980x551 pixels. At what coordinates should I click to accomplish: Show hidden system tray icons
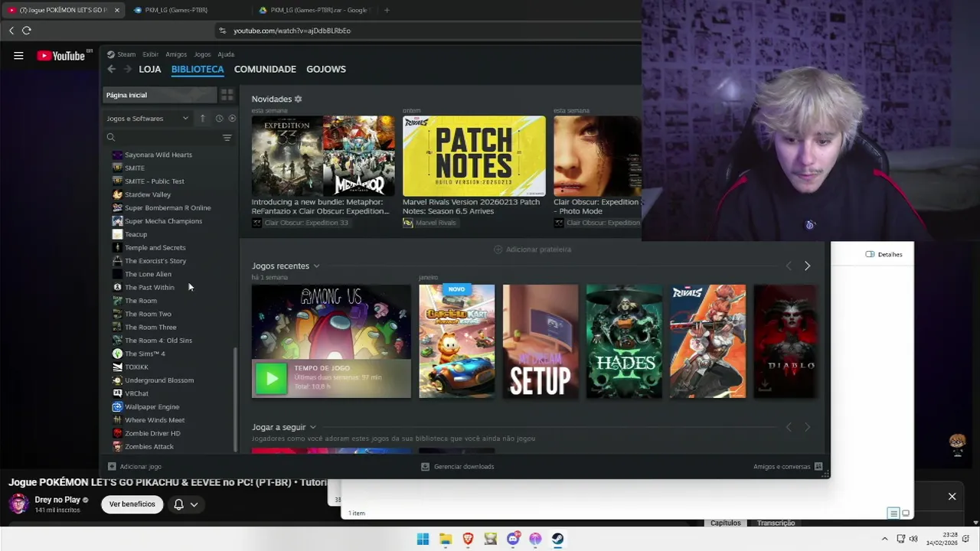coord(884,538)
